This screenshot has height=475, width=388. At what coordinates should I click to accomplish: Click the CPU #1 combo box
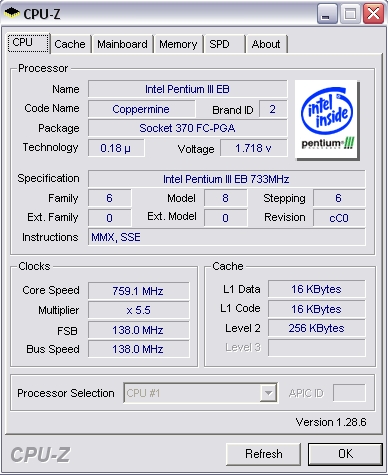200,393
